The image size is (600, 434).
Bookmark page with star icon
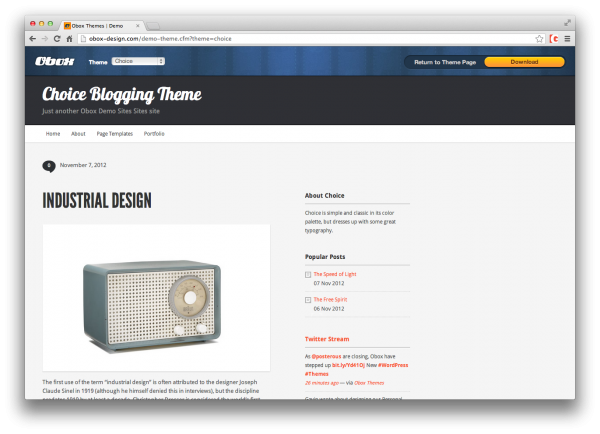539,39
